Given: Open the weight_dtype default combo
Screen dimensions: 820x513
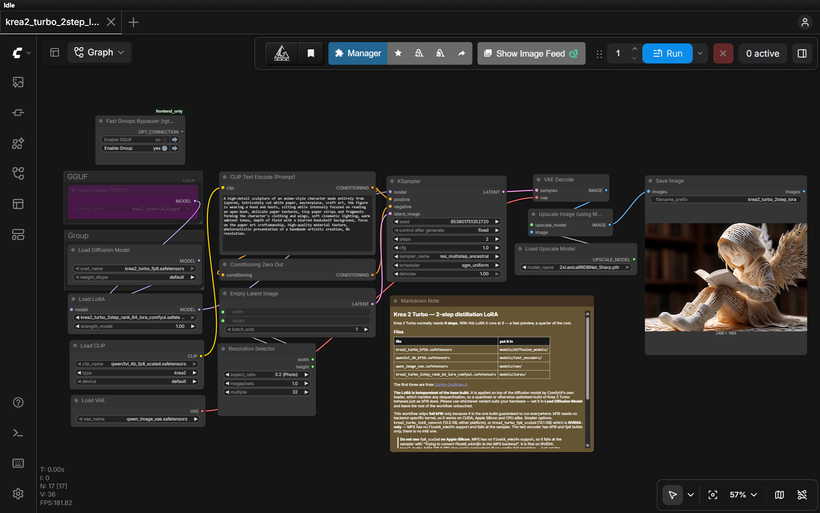Looking at the screenshot, I should (135, 277).
